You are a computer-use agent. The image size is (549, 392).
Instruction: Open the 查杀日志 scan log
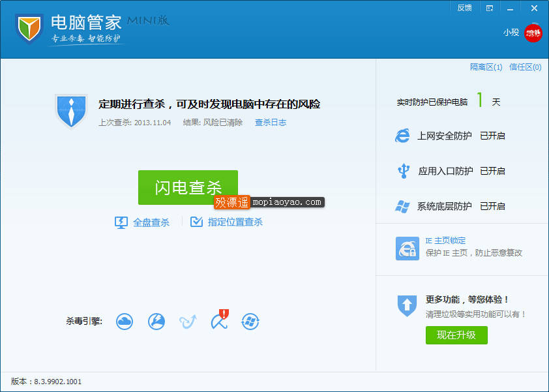[x=271, y=122]
